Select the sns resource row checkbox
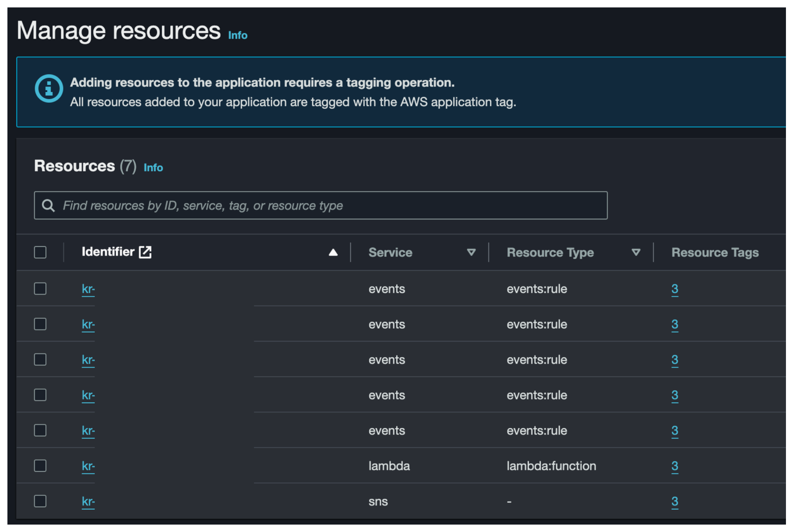 point(40,501)
